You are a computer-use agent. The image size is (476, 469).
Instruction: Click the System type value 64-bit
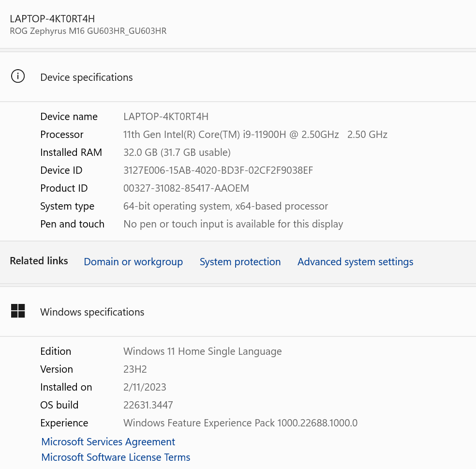click(x=225, y=206)
